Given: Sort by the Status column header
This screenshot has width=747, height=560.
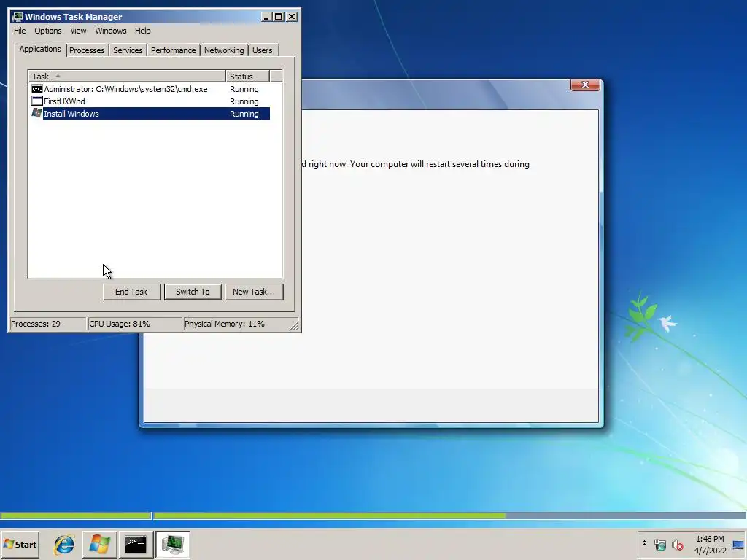Looking at the screenshot, I should [248, 76].
